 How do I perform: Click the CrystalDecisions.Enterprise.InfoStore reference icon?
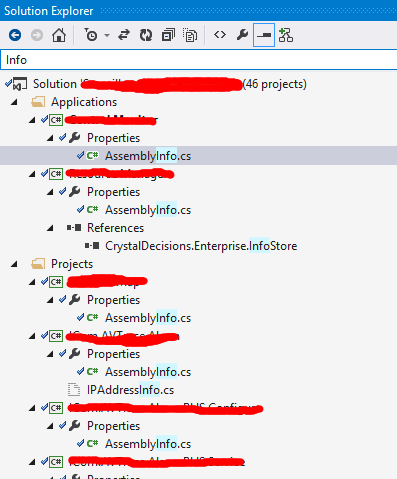(92, 246)
